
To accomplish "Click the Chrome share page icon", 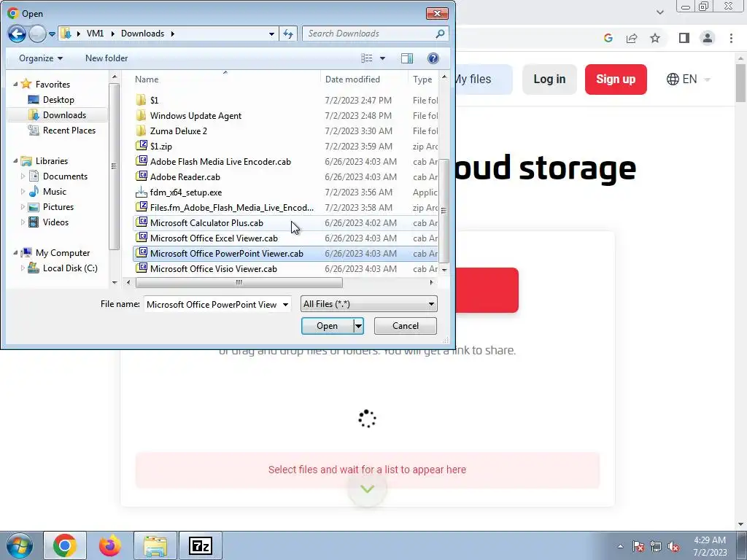I will point(632,38).
